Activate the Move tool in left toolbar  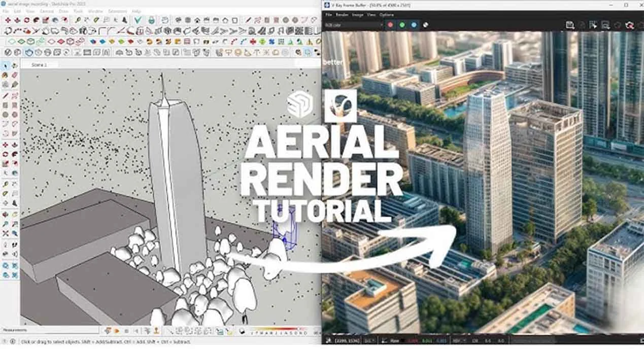5,145
